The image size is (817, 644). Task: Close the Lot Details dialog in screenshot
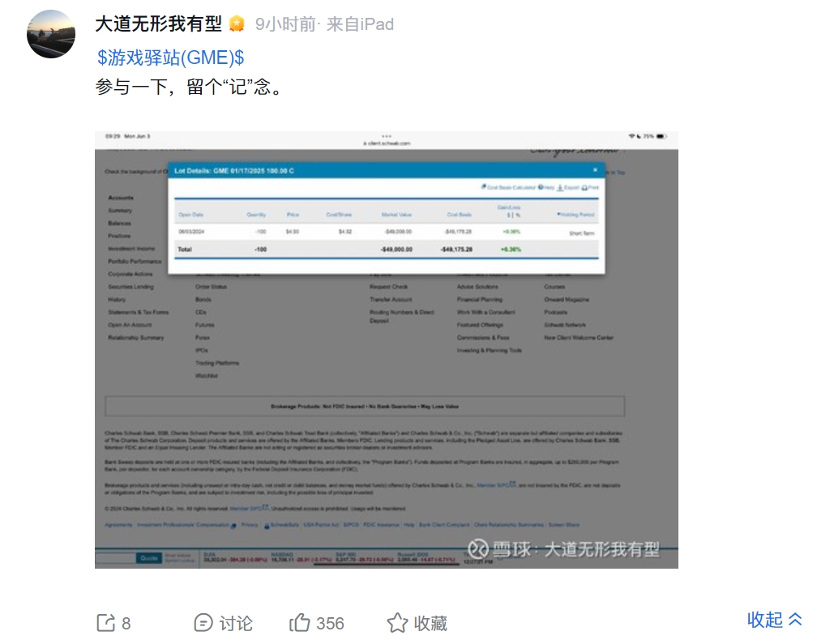tap(595, 170)
